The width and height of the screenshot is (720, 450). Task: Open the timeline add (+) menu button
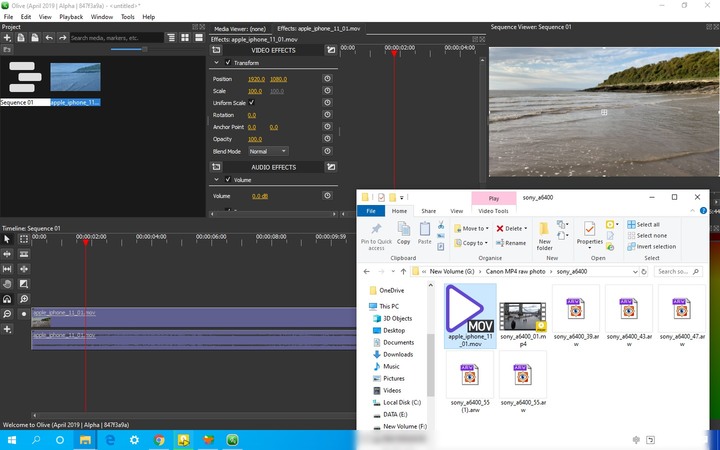[x=7, y=329]
